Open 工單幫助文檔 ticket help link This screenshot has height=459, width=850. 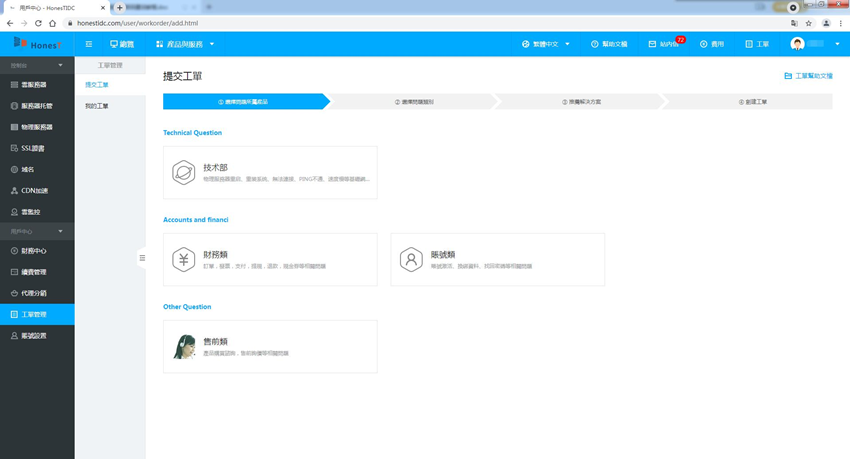point(808,76)
